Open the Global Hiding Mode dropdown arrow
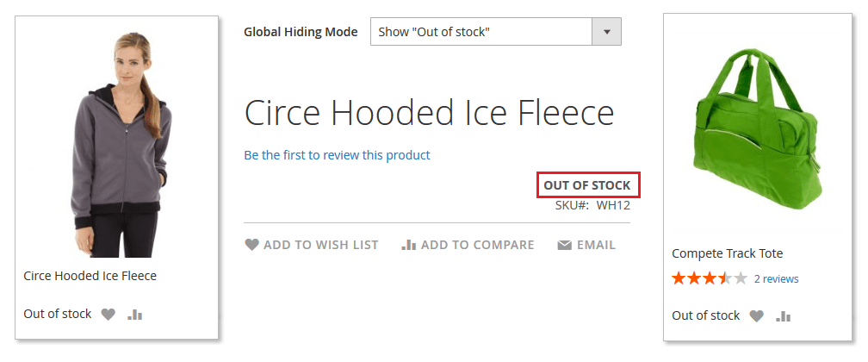Screen dimensions: 868x362 tap(607, 32)
